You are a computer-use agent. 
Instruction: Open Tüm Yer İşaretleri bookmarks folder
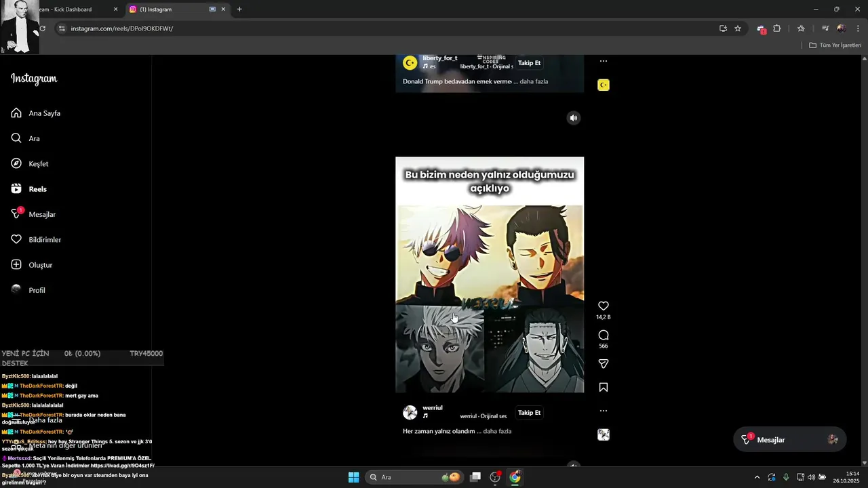pos(835,45)
